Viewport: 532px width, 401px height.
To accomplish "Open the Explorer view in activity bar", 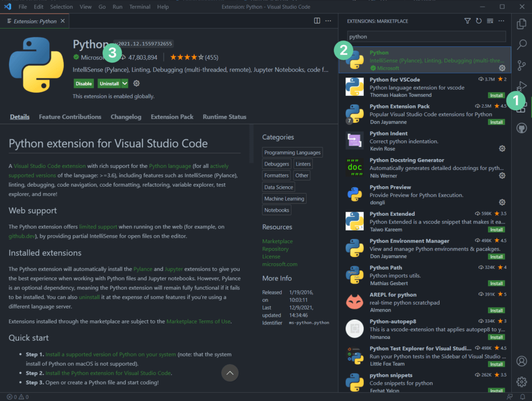I will coord(522,24).
